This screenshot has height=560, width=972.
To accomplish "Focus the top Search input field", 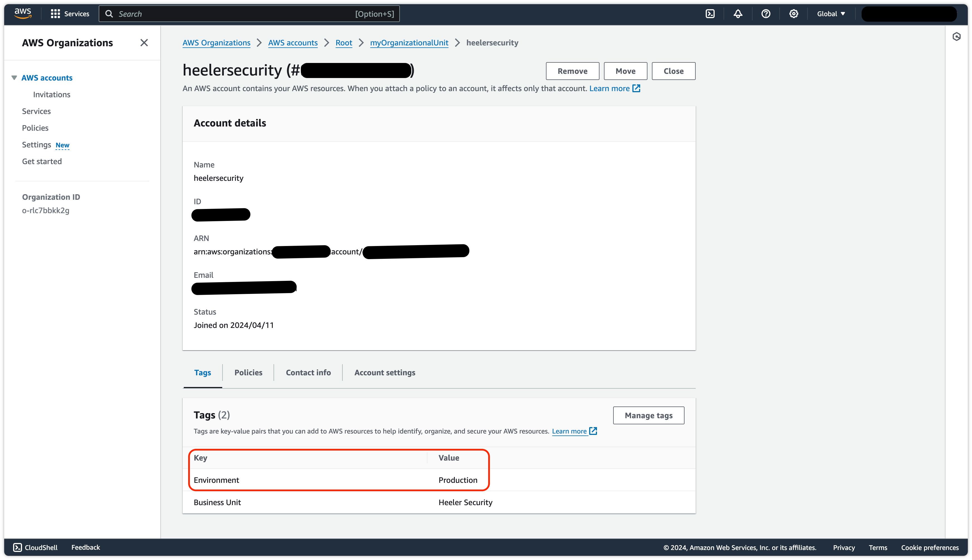I will click(x=249, y=14).
